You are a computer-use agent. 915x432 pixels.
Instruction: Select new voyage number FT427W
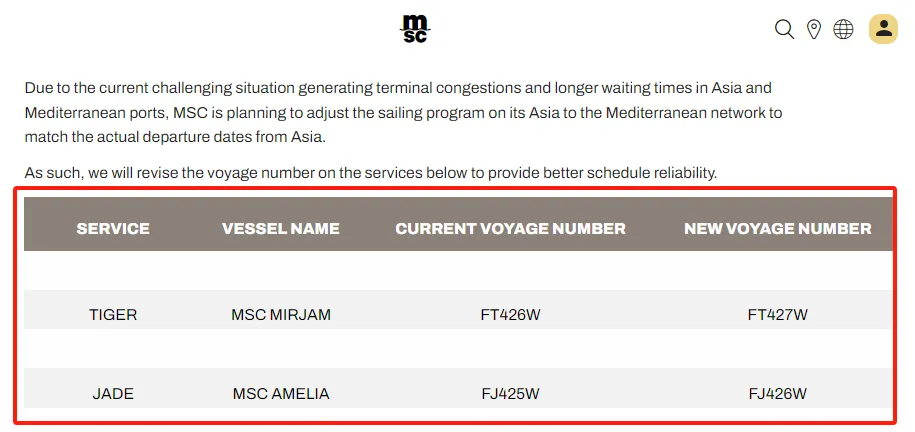point(778,315)
